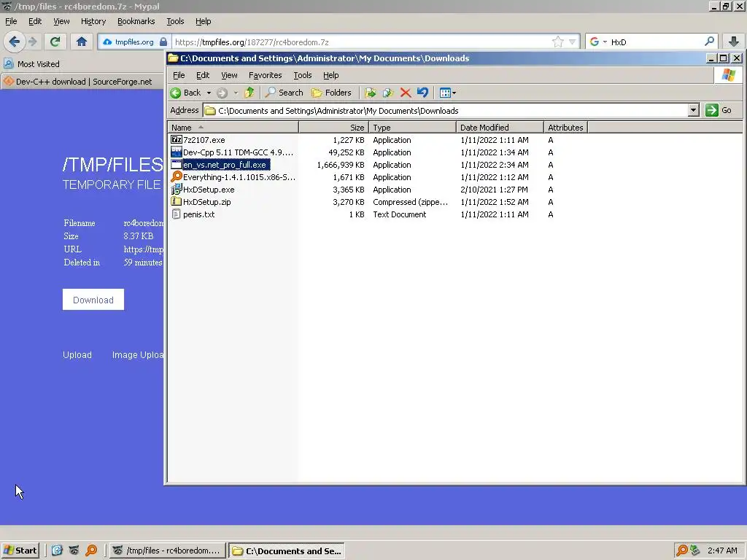Viewport: 747px width, 560px height.
Task: Open Mypal File menu
Action: point(11,21)
